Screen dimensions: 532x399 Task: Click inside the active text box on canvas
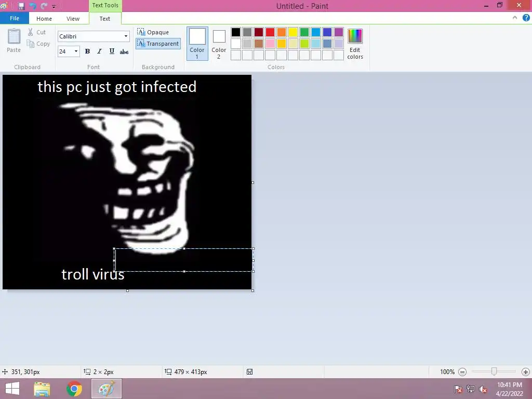[x=184, y=260]
